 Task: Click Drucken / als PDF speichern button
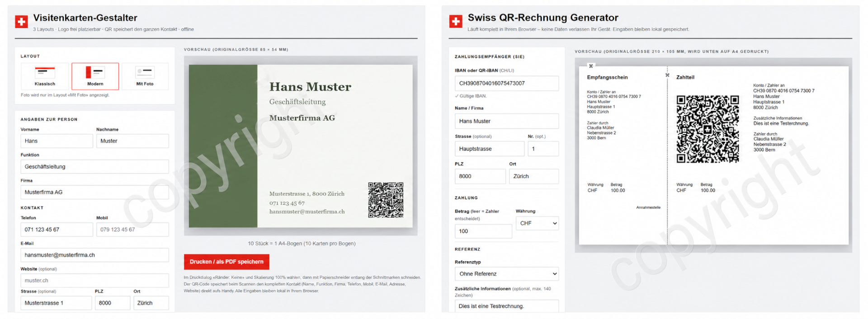coord(226,262)
